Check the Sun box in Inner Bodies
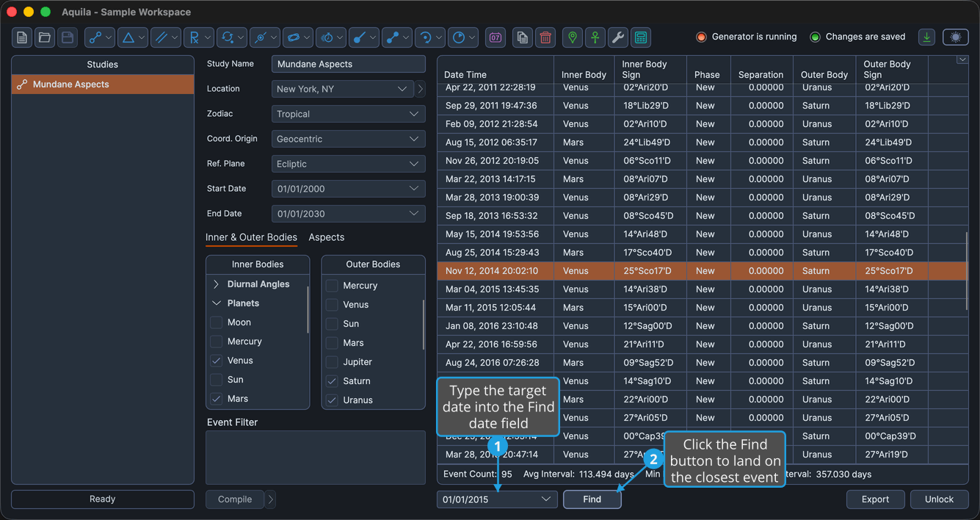The image size is (980, 520). click(217, 380)
